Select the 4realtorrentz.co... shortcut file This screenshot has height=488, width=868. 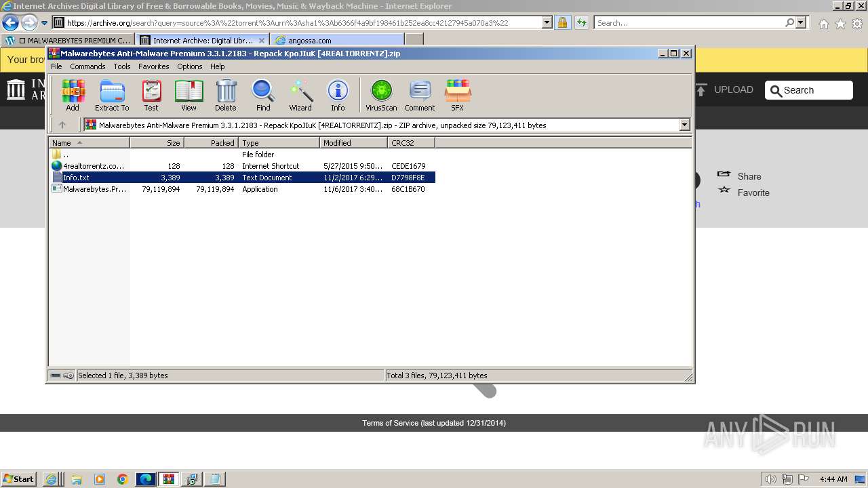coord(242,166)
